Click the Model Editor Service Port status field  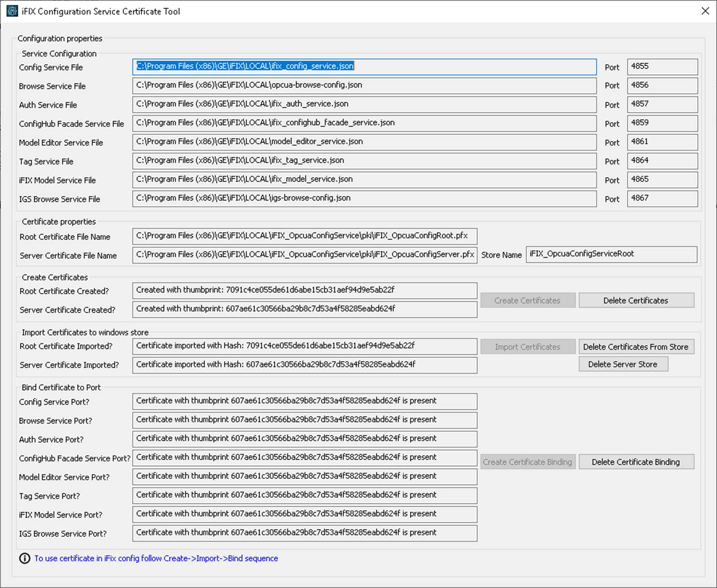pyautogui.click(x=305, y=476)
